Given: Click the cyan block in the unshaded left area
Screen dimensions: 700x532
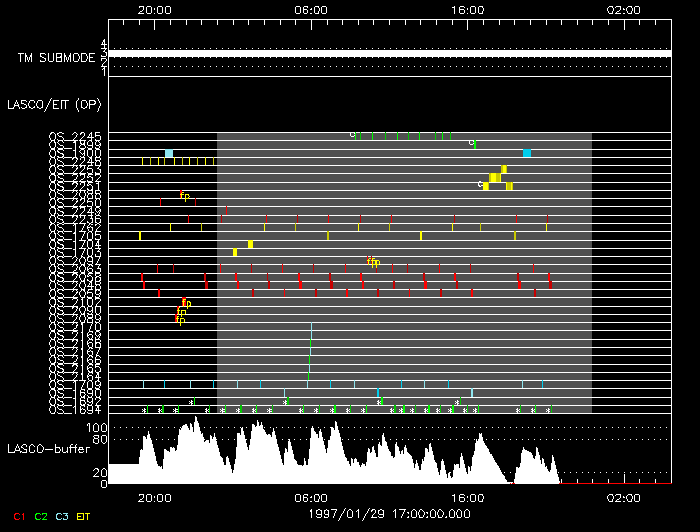Looking at the screenshot, I should click(169, 153).
